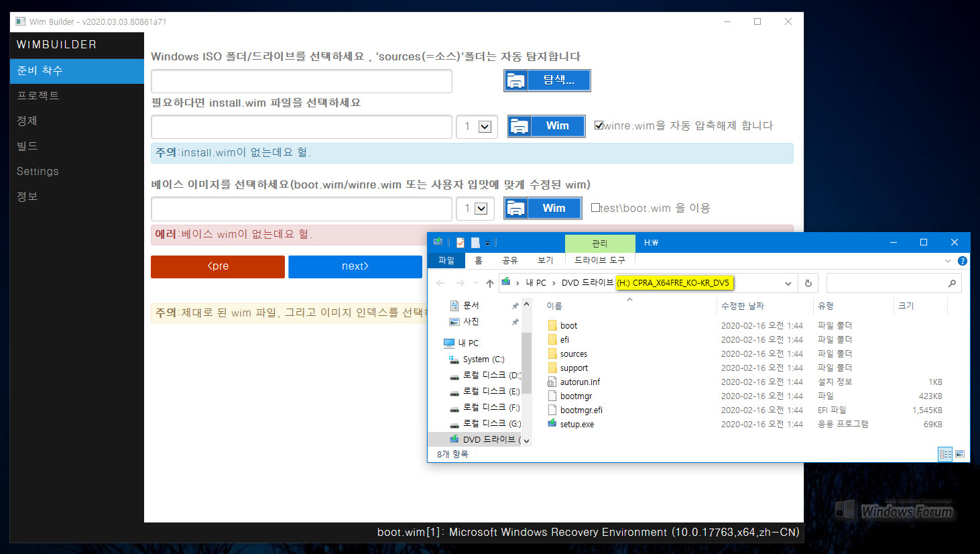Open the 빌드 sidebar section
This screenshot has height=554, width=980.
[77, 146]
